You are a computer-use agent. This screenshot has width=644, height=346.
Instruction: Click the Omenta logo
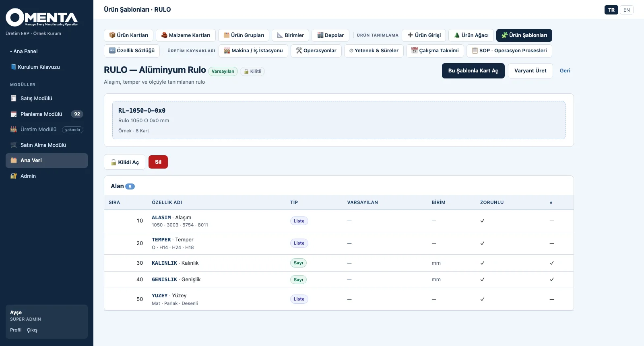coord(42,18)
